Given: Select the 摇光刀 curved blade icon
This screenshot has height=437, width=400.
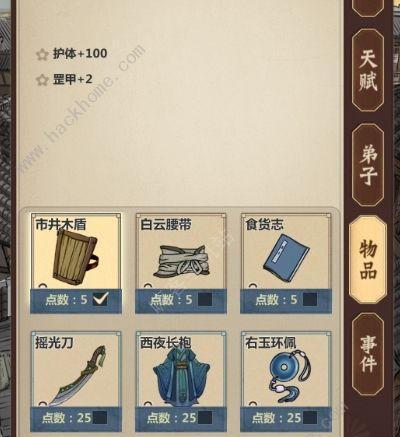Looking at the screenshot, I should coord(77,375).
